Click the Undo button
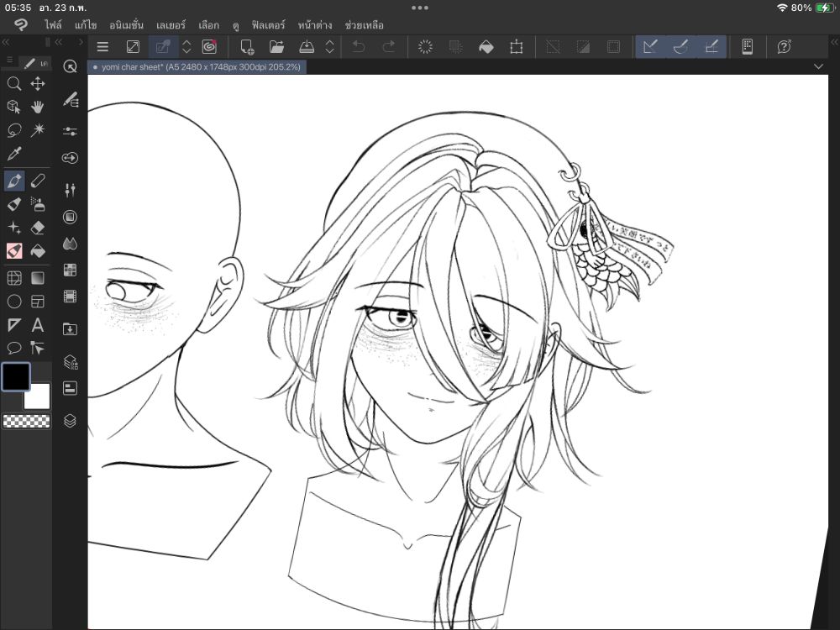The image size is (840, 630). click(359, 47)
